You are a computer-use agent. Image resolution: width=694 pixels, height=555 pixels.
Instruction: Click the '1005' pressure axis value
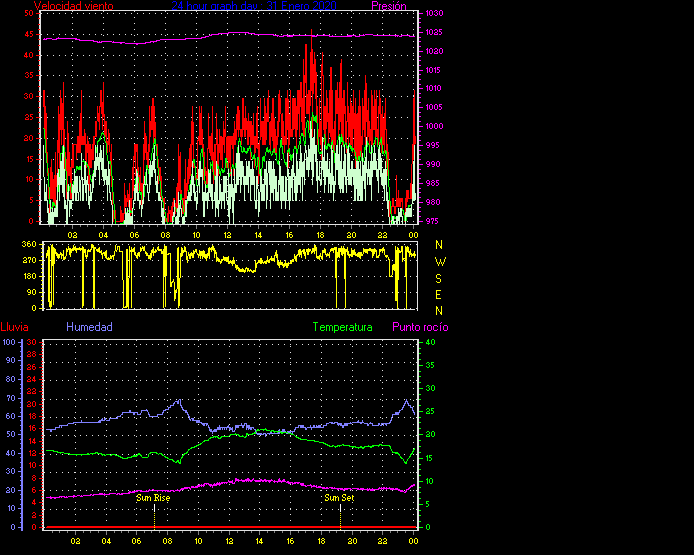point(434,107)
